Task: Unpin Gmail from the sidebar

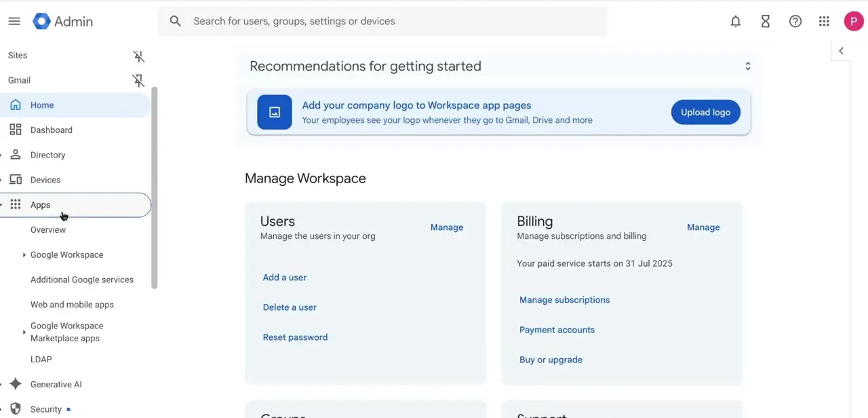Action: click(x=138, y=81)
